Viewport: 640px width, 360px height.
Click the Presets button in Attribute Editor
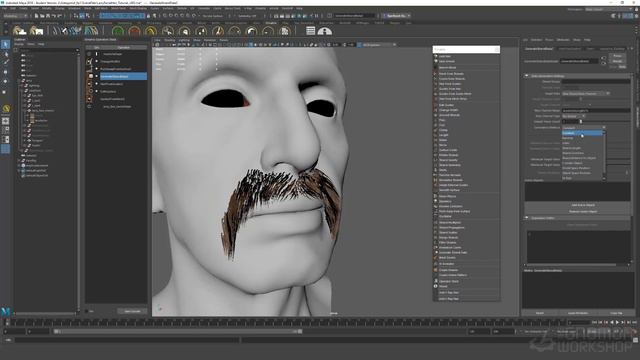point(617,61)
